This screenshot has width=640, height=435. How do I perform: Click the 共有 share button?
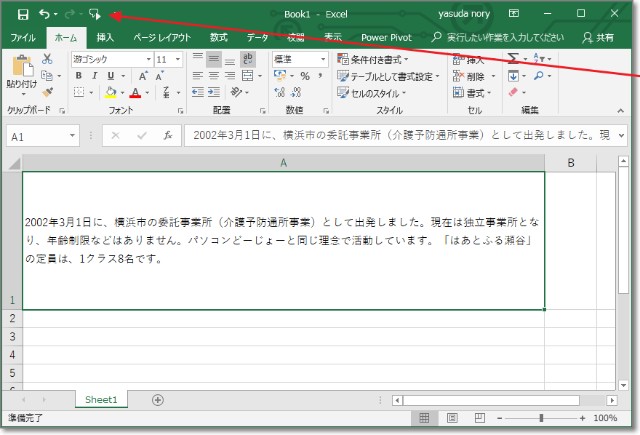(598, 37)
